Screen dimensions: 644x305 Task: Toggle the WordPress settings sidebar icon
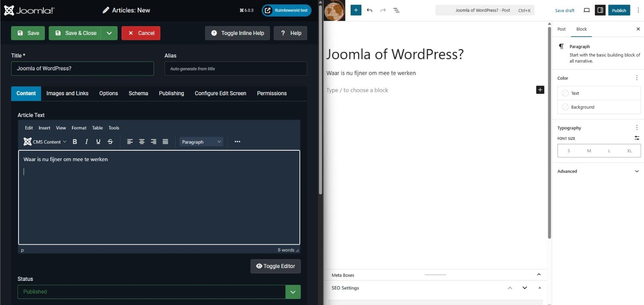[600, 10]
